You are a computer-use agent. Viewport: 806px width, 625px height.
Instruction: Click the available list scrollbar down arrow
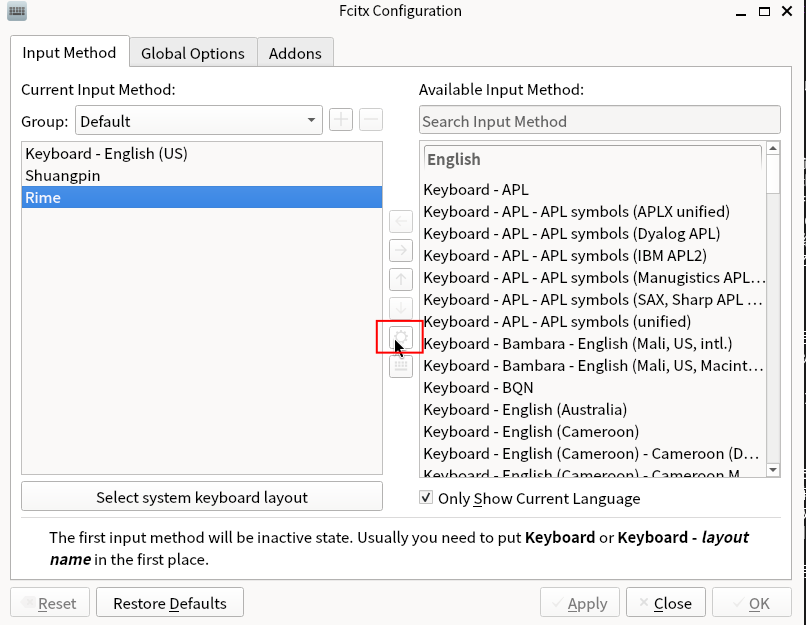pos(773,469)
